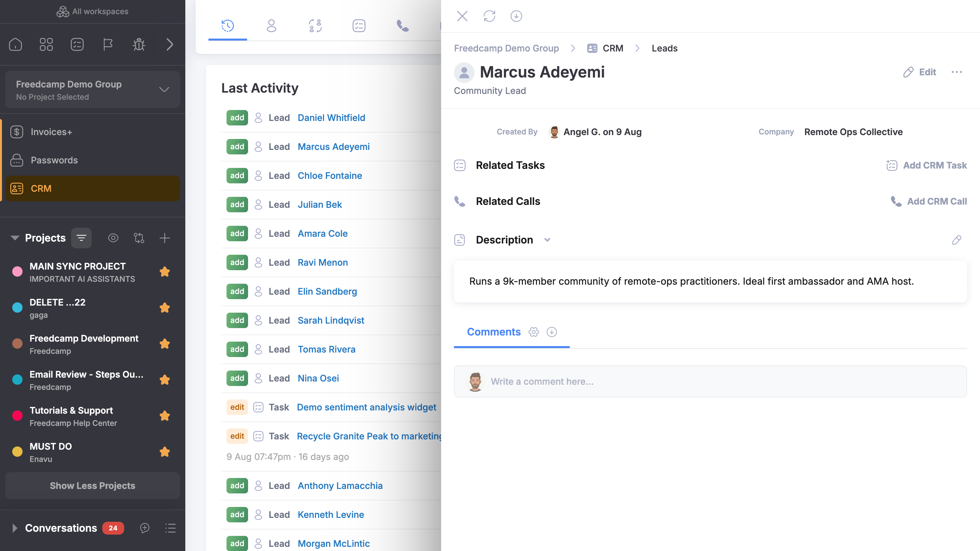
Task: Click the pink MAIN SYNC PROJECT color dot
Action: point(17,271)
